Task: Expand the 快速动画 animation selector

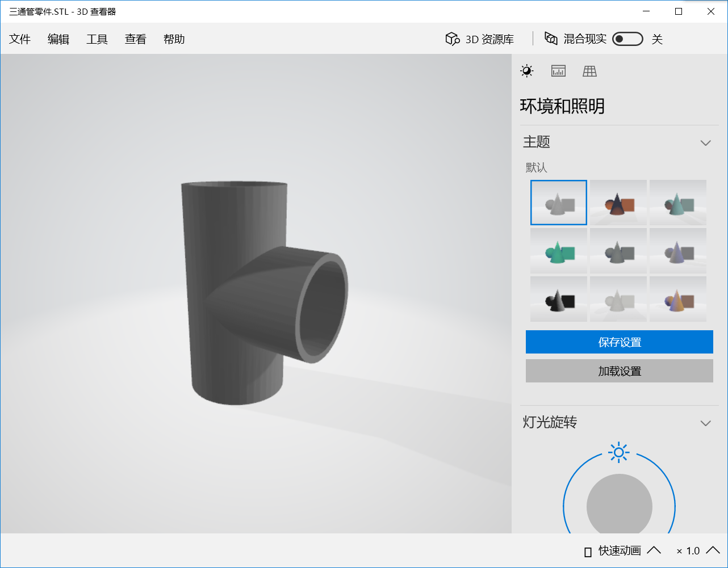Action: pyautogui.click(x=654, y=550)
